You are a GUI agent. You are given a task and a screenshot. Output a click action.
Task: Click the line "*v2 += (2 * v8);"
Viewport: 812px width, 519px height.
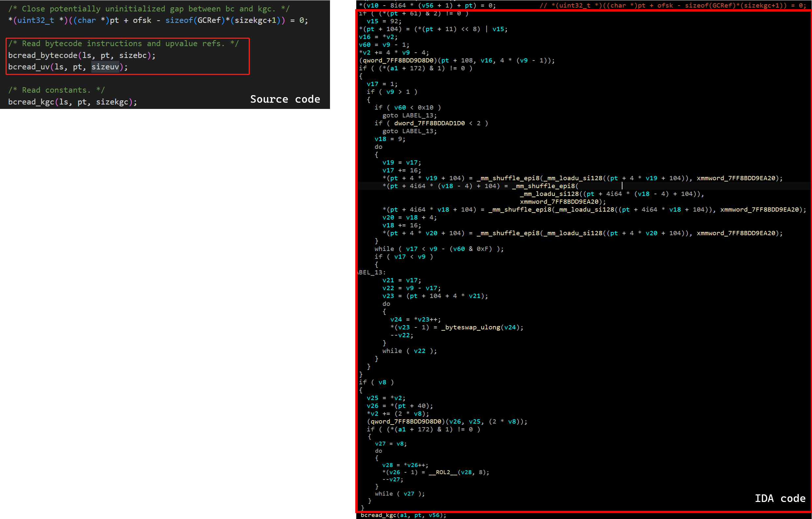(398, 414)
